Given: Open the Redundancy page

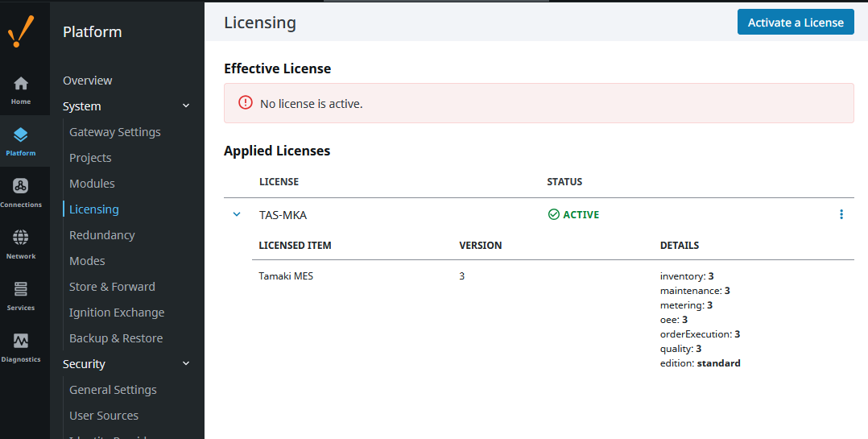Looking at the screenshot, I should point(101,234).
